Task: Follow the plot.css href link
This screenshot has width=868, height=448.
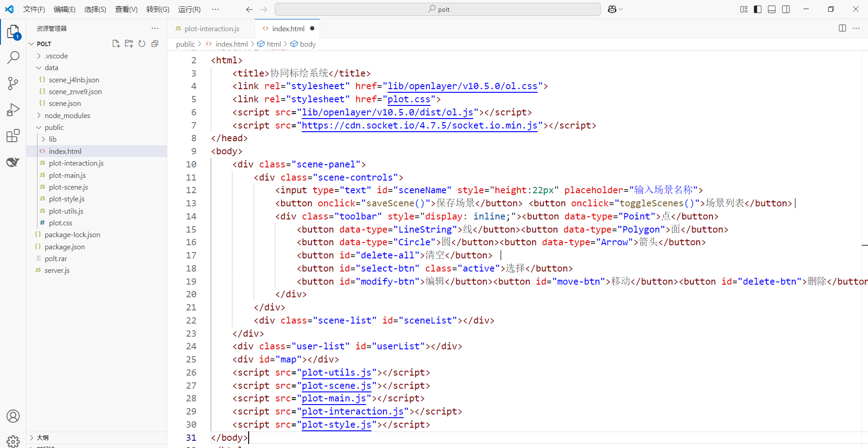Action: (x=409, y=99)
